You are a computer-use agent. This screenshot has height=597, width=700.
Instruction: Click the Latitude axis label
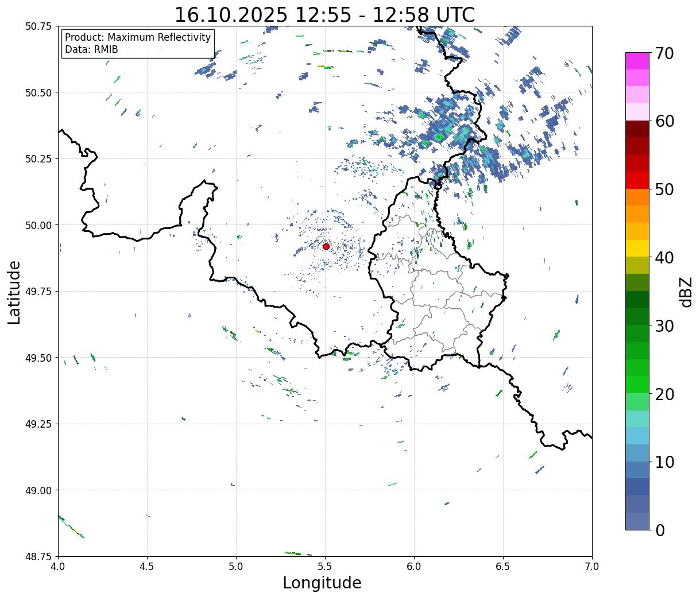click(14, 292)
